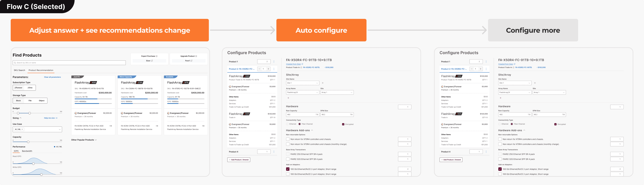Open the Use Case dropdown
This screenshot has height=185, width=644.
coord(59,129)
